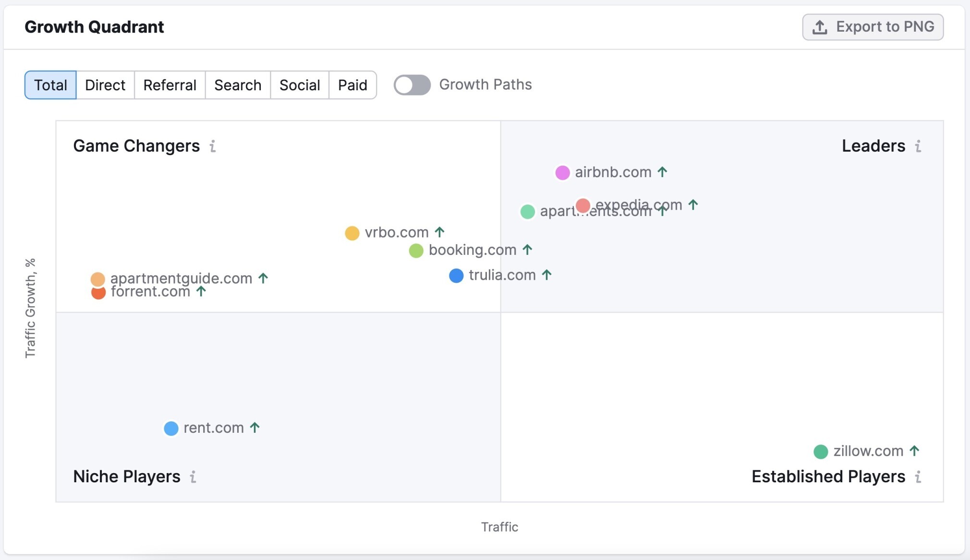Click the zillow.com label
This screenshot has height=560, width=970.
(x=868, y=451)
